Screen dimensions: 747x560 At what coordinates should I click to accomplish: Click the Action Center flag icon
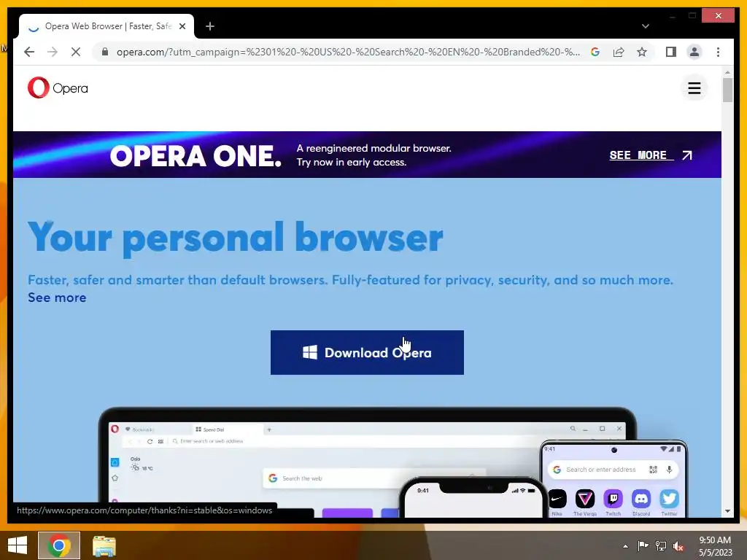click(x=643, y=546)
